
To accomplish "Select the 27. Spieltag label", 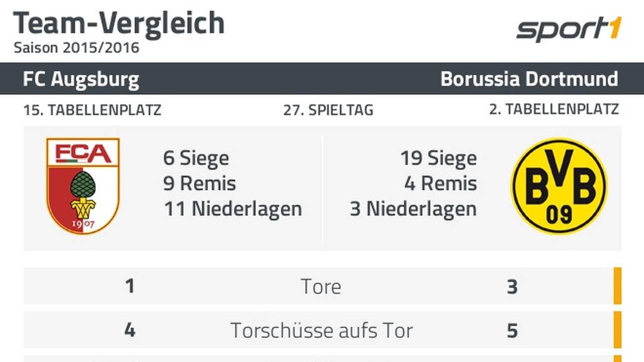I will click(x=328, y=110).
